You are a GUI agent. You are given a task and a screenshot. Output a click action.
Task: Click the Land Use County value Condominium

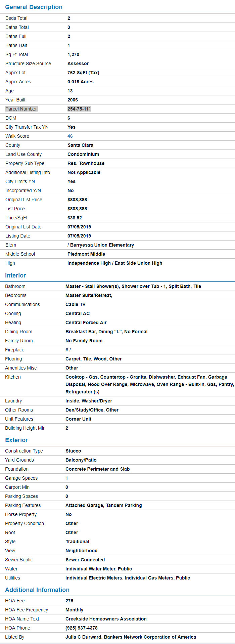coord(83,154)
